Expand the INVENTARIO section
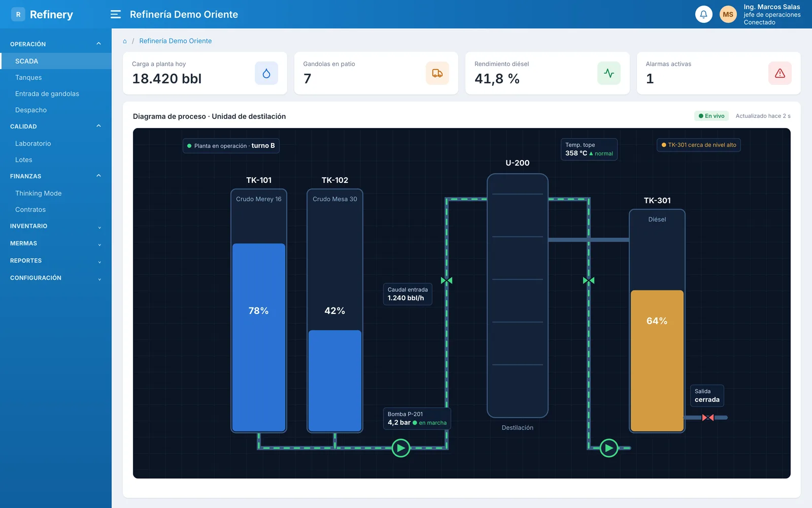 [x=56, y=226]
